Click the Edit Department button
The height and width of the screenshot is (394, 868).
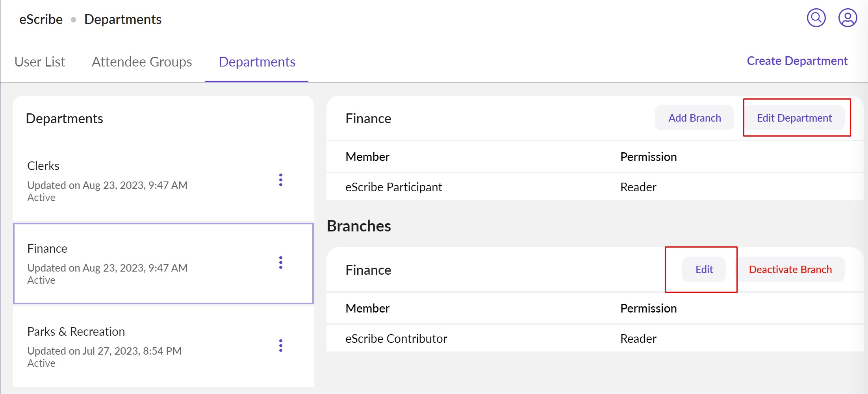point(794,118)
